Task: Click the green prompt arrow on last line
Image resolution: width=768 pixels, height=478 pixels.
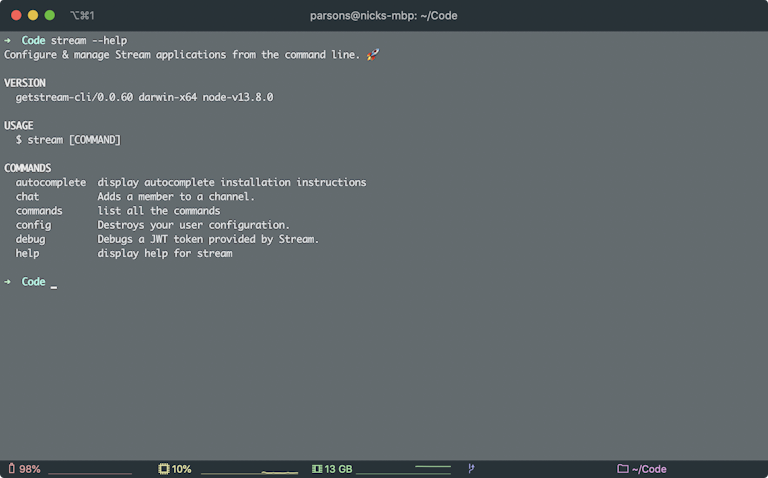Action: 7,282
